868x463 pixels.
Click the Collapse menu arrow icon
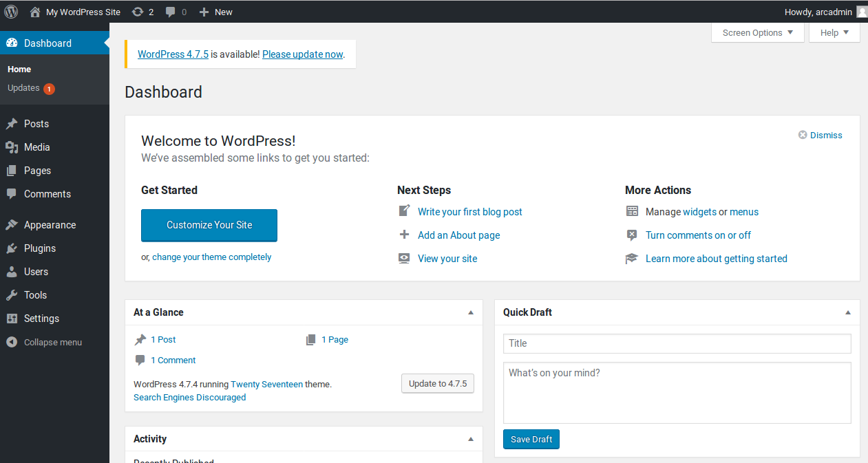click(x=12, y=342)
